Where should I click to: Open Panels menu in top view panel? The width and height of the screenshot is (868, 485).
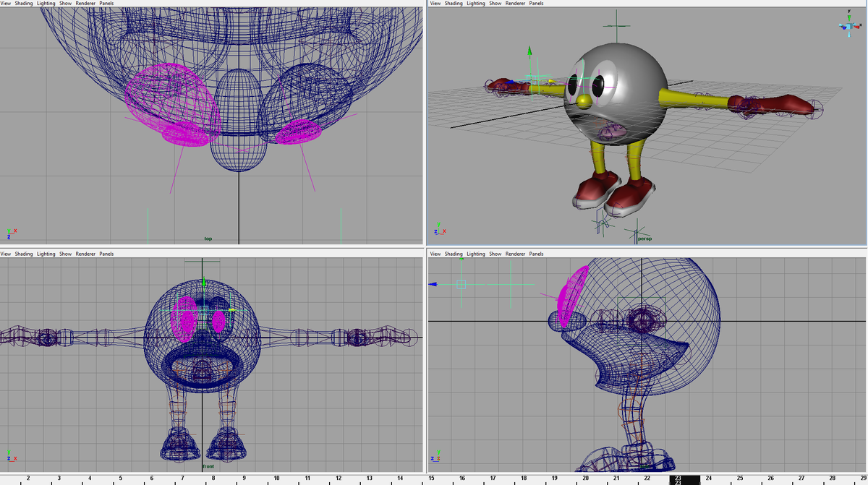[x=106, y=3]
